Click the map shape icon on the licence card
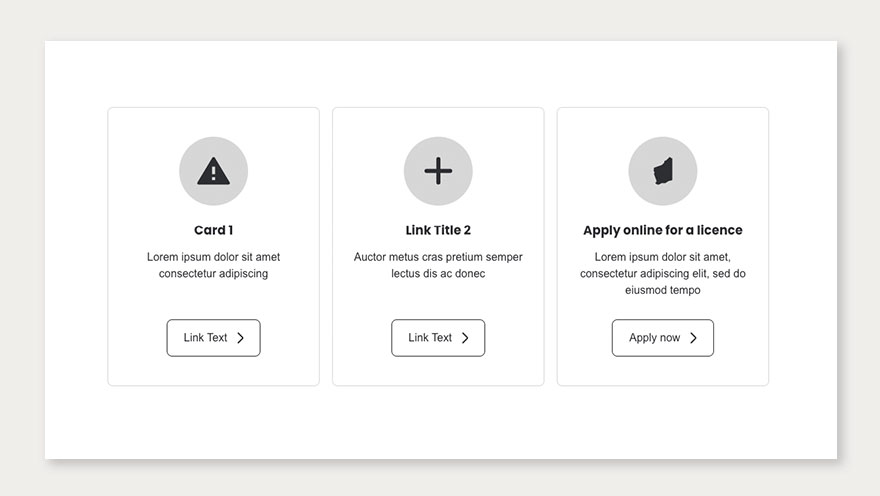The image size is (880, 496). pyautogui.click(x=662, y=172)
